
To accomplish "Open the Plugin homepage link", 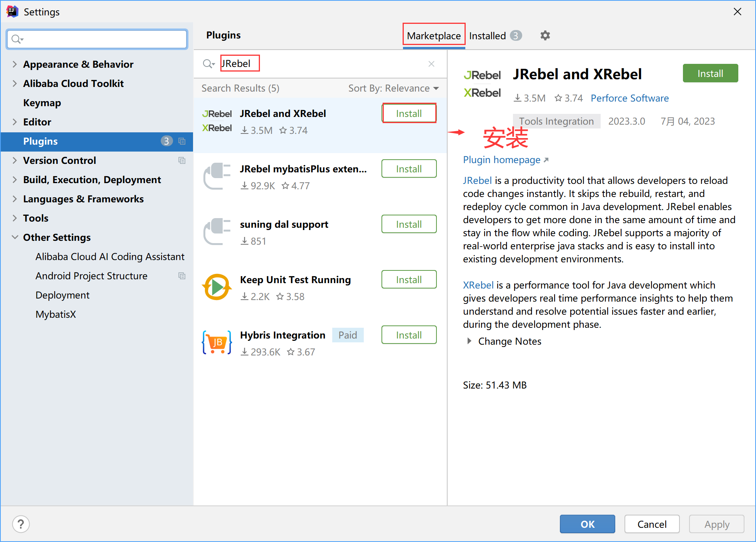I will 506,160.
